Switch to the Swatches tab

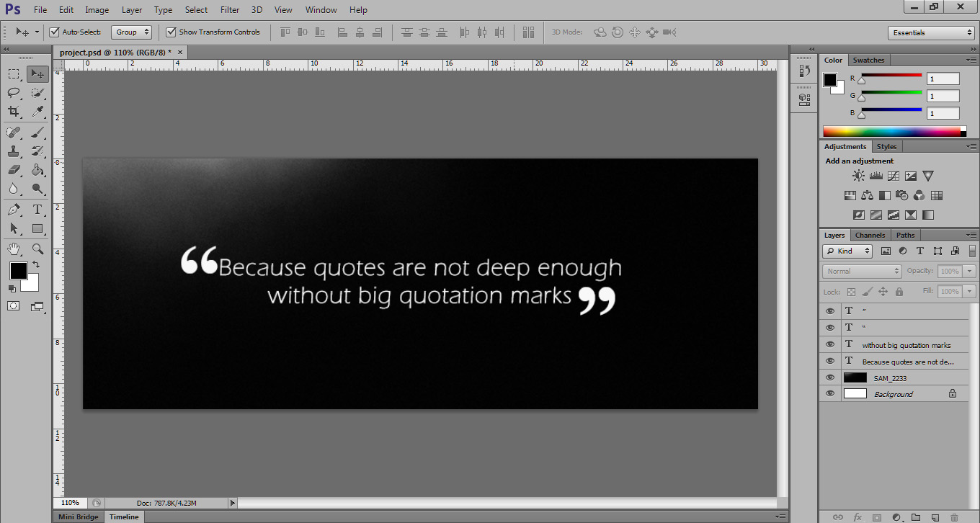(x=869, y=60)
